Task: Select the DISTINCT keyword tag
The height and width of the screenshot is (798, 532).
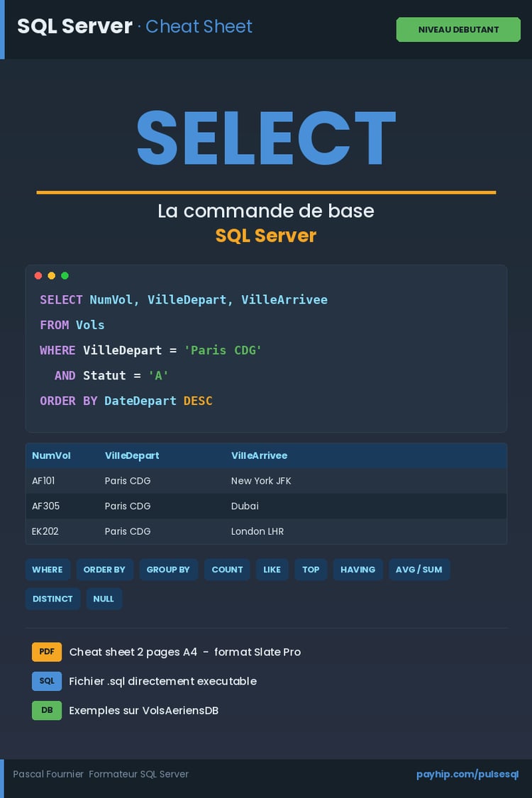Action: pyautogui.click(x=52, y=599)
